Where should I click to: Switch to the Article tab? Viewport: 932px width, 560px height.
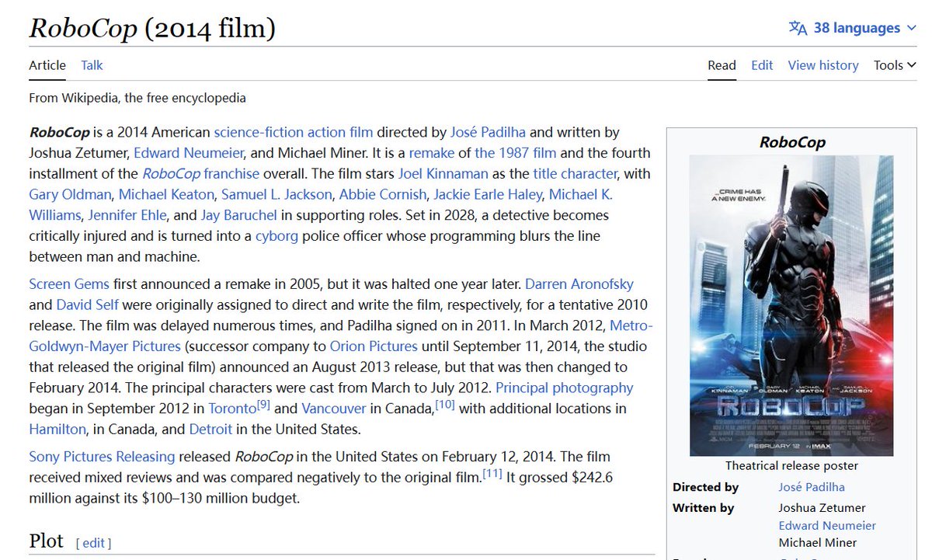[x=47, y=65]
